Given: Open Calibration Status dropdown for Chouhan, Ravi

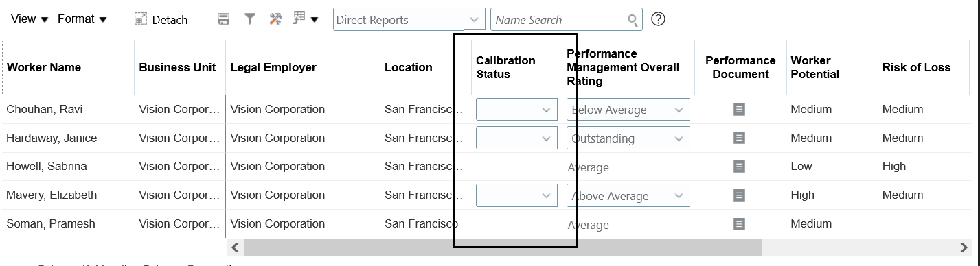Looking at the screenshot, I should pyautogui.click(x=516, y=110).
